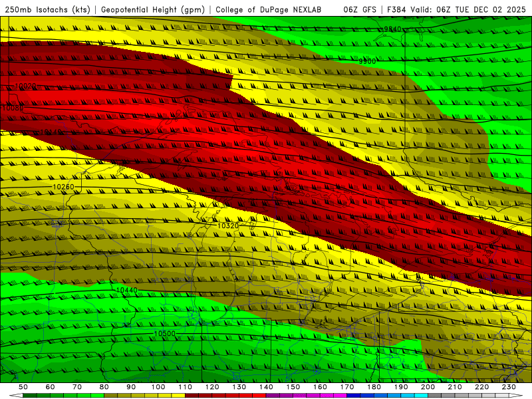Click the 100 value on the color scale
The width and height of the screenshot is (532, 399).
[x=158, y=387]
